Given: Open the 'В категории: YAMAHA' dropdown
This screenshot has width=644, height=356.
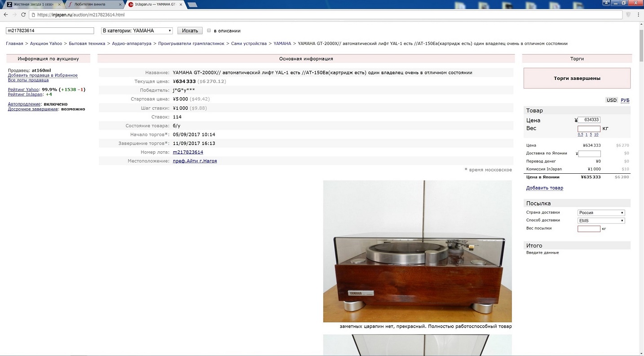Looking at the screenshot, I should pyautogui.click(x=137, y=31).
